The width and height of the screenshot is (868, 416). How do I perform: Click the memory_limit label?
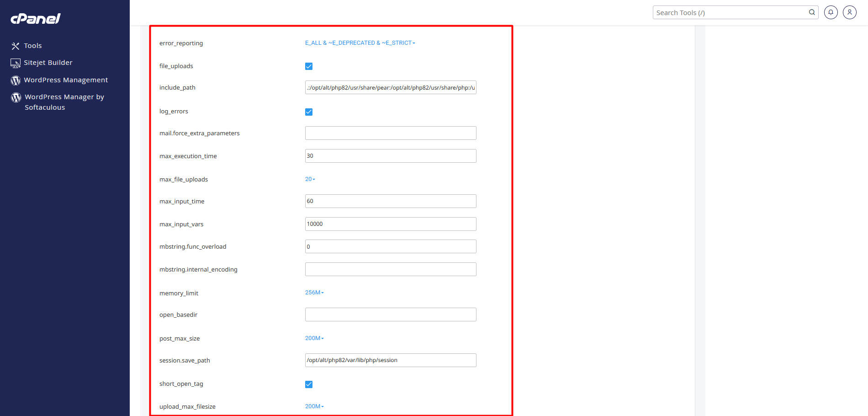coord(179,293)
